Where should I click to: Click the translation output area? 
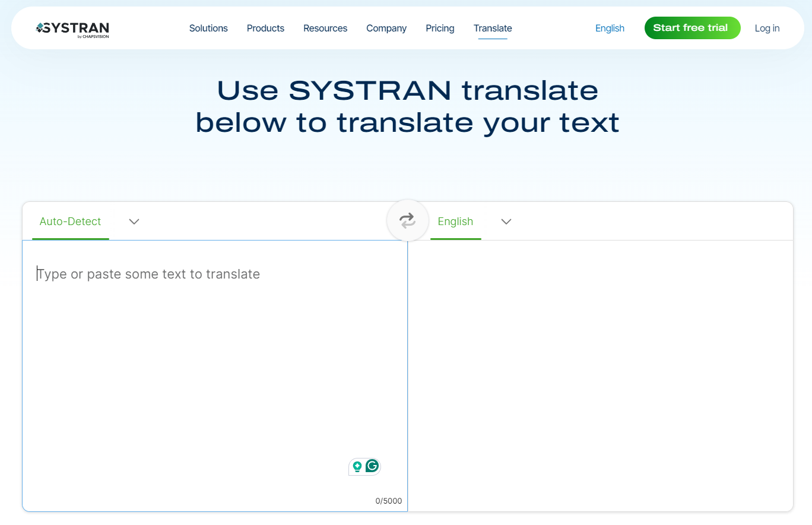point(600,375)
